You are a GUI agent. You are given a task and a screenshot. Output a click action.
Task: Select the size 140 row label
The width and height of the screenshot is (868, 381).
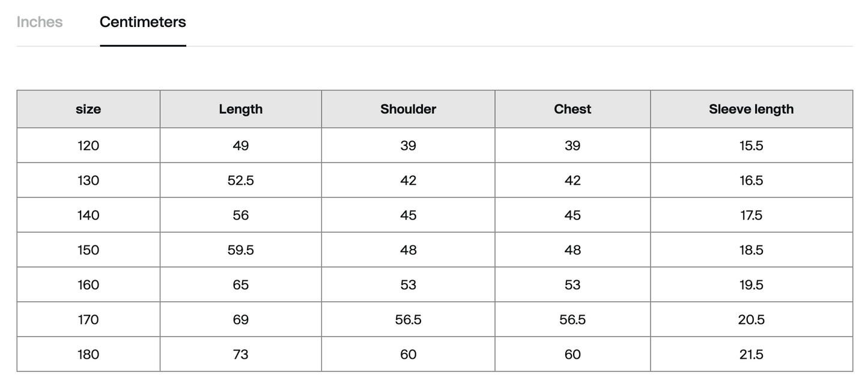click(x=88, y=215)
